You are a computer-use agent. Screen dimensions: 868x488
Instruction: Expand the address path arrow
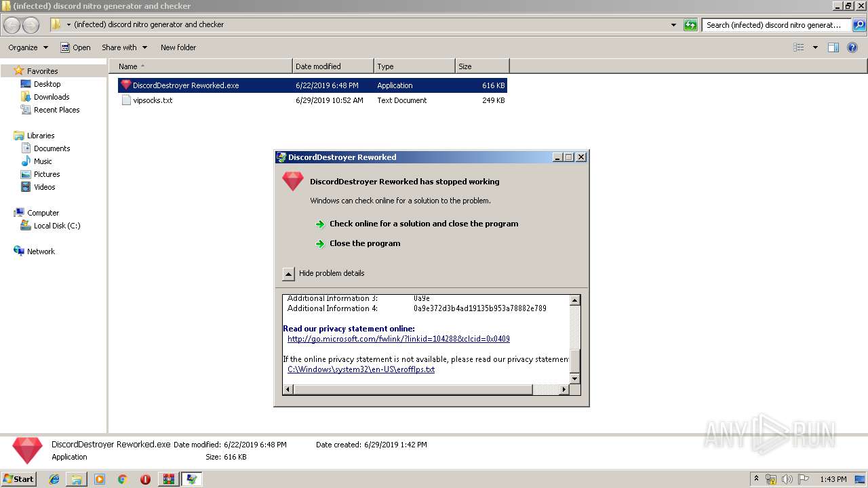68,25
